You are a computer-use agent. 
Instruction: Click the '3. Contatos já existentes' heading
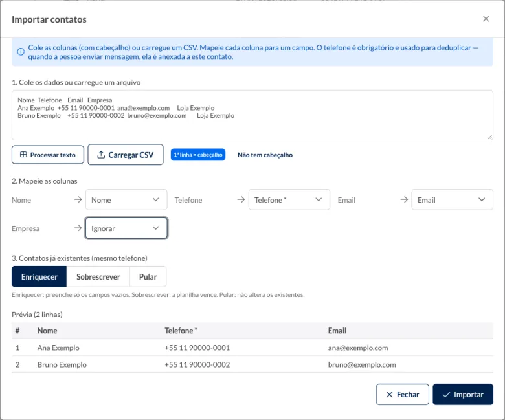coord(80,258)
